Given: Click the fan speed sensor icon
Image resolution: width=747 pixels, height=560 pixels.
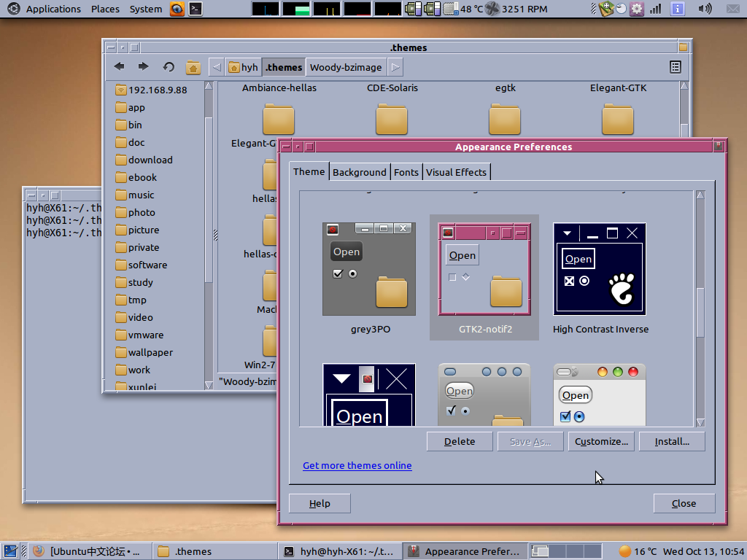Looking at the screenshot, I should point(492,9).
